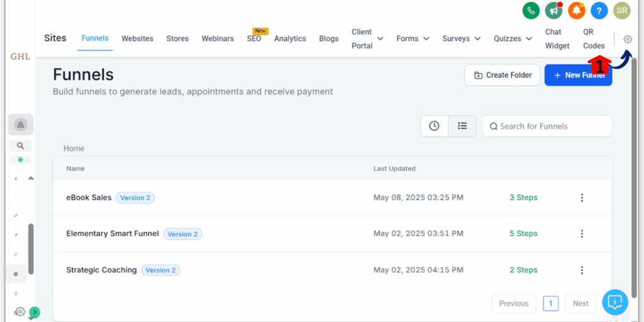Open the Chat Widget tab
This screenshot has width=644, height=322.
point(557,38)
